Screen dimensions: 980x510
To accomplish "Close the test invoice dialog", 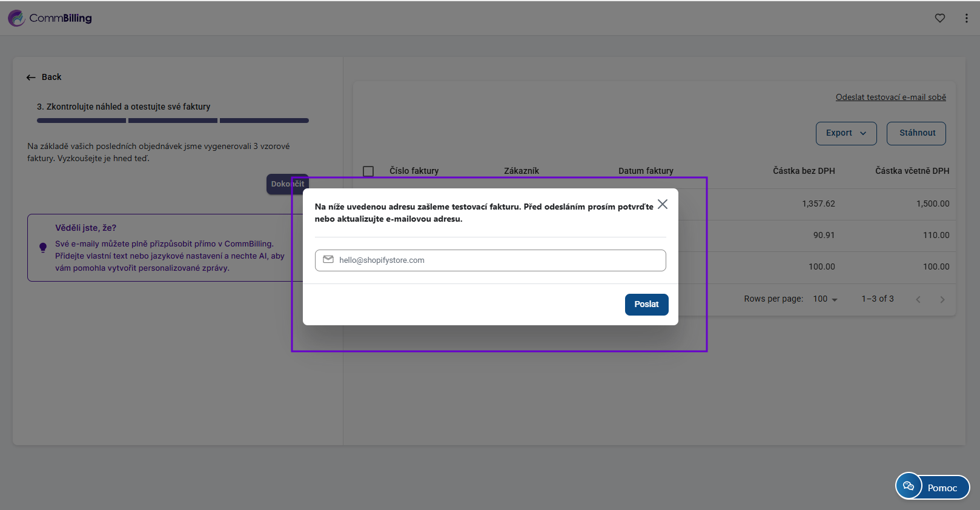I will tap(663, 205).
